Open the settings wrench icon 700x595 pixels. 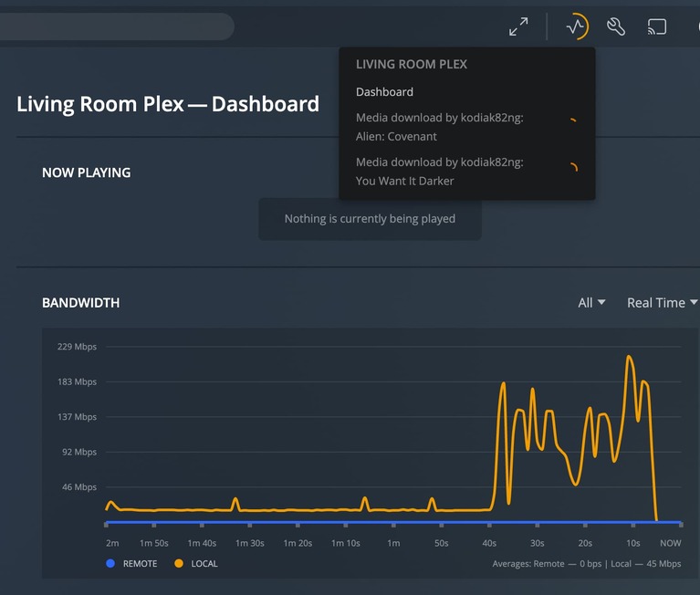[616, 26]
